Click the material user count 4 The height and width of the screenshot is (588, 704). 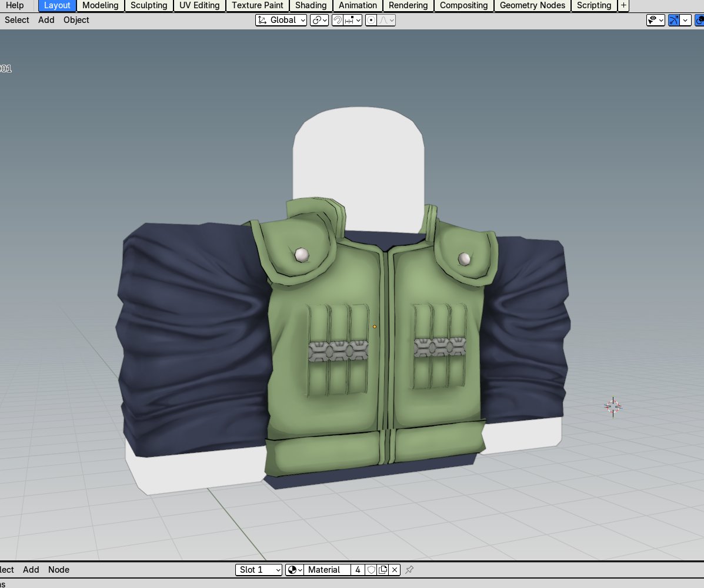[358, 570]
